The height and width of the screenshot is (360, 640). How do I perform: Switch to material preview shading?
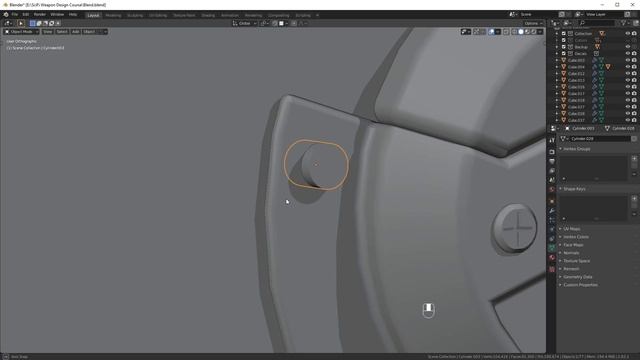click(527, 31)
